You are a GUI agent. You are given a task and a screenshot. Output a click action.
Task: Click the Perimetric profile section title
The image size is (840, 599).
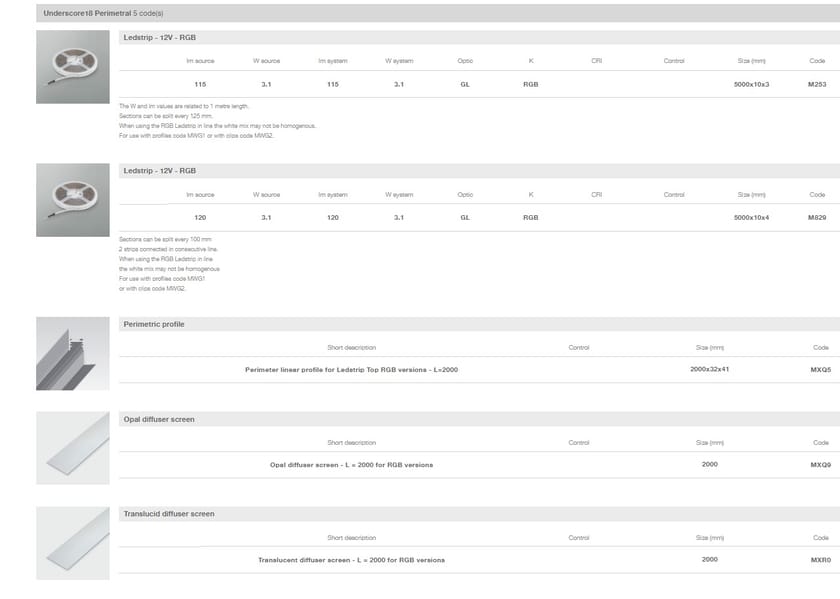[x=153, y=324]
